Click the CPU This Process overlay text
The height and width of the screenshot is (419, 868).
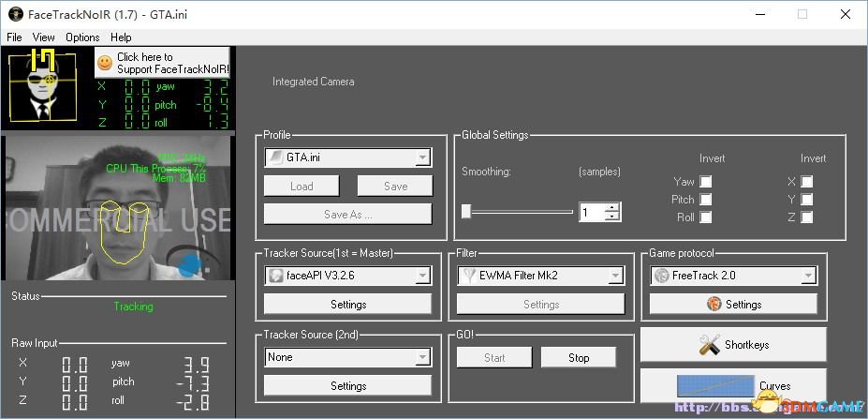pyautogui.click(x=156, y=168)
